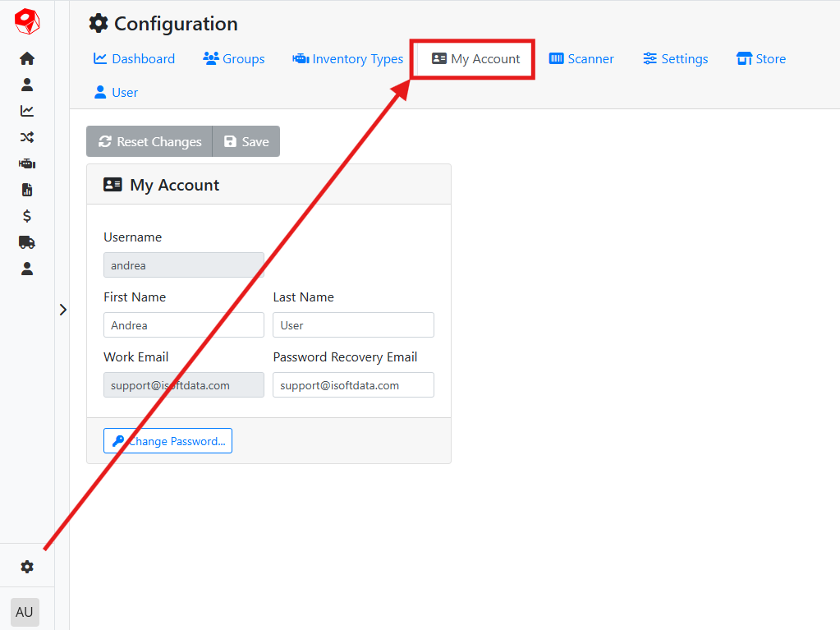This screenshot has height=630, width=840.
Task: Open the dollar sign sidebar icon
Action: [x=27, y=216]
